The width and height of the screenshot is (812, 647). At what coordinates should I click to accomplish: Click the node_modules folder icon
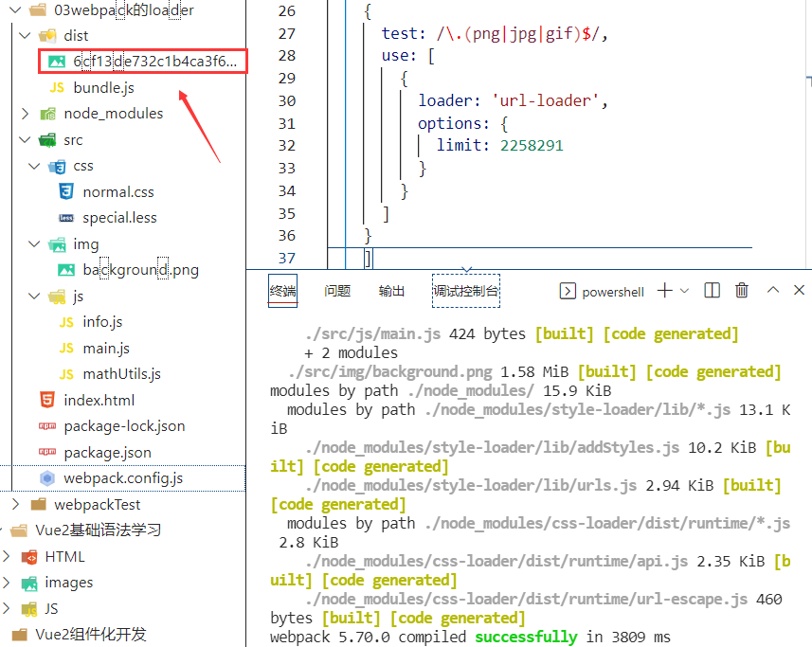click(x=47, y=114)
